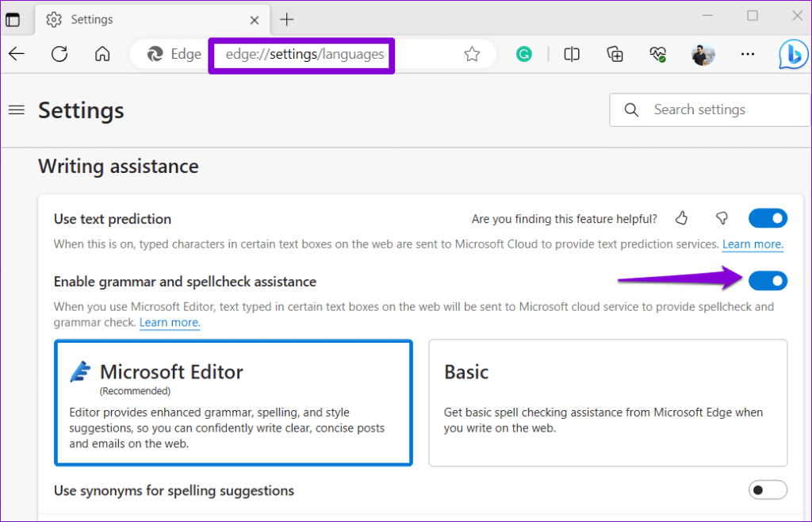This screenshot has height=522, width=812.
Task: Click the Settings page title
Action: pos(81,110)
